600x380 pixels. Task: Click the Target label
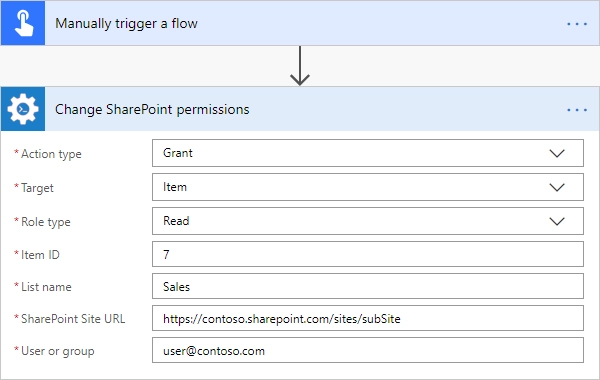pyautogui.click(x=37, y=188)
